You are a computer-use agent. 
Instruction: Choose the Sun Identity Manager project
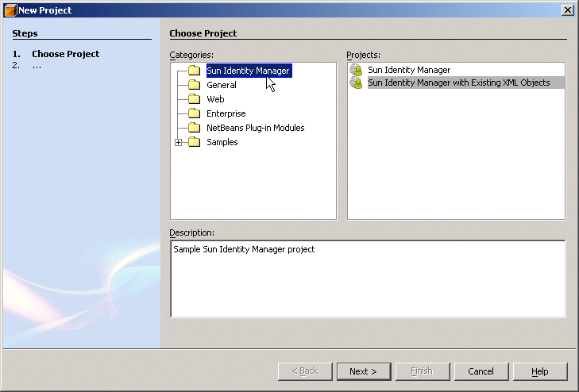409,70
